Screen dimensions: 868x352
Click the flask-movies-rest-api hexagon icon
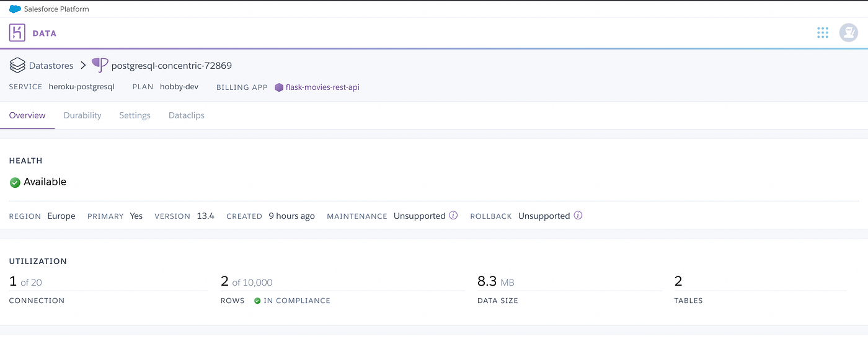tap(279, 87)
